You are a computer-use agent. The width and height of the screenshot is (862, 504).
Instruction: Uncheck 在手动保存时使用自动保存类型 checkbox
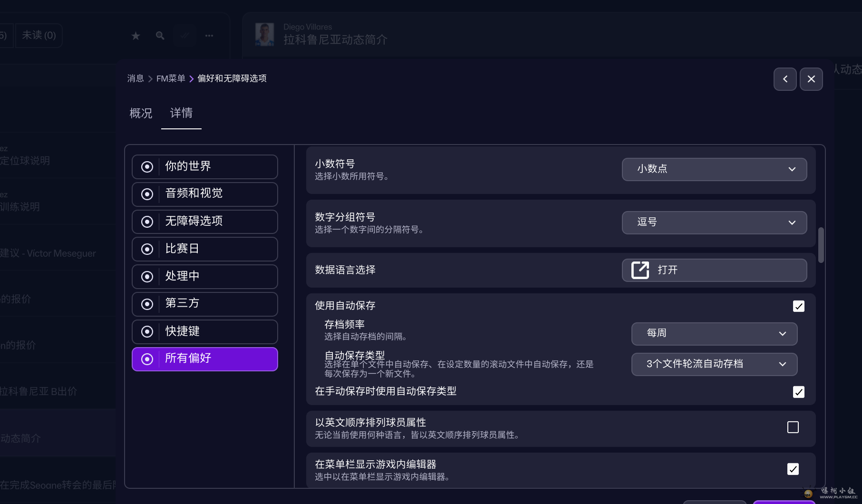pos(798,392)
